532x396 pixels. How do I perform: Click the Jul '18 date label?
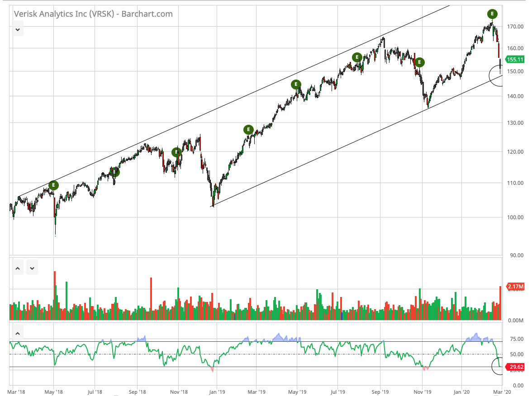[95, 392]
